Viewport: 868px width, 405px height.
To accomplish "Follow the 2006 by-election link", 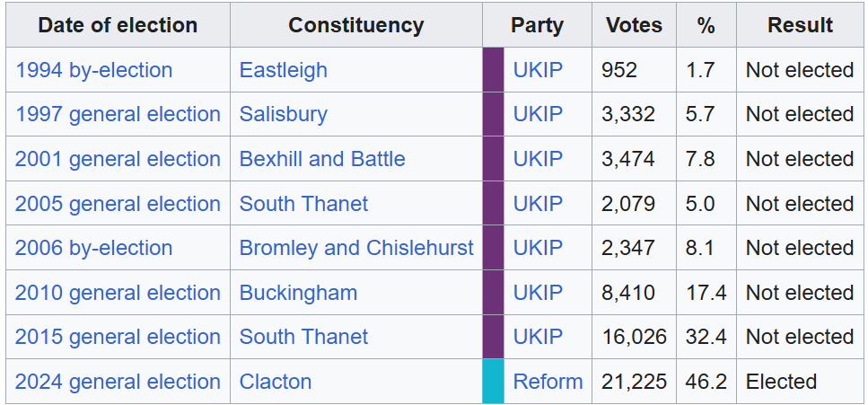I will point(93,248).
